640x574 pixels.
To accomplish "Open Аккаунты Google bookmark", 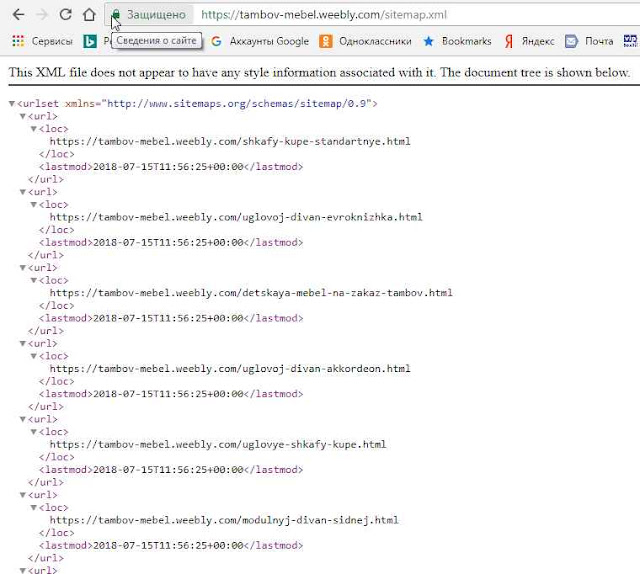I will (260, 41).
